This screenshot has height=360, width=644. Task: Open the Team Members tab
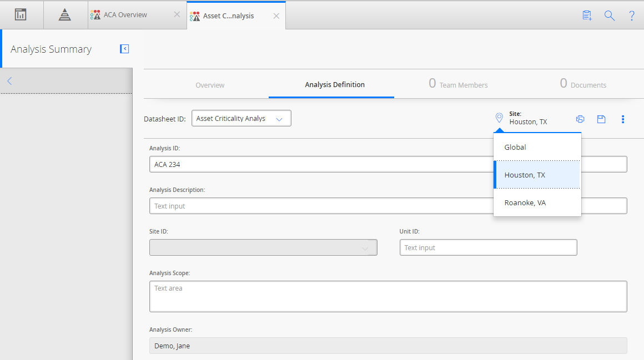click(x=459, y=84)
